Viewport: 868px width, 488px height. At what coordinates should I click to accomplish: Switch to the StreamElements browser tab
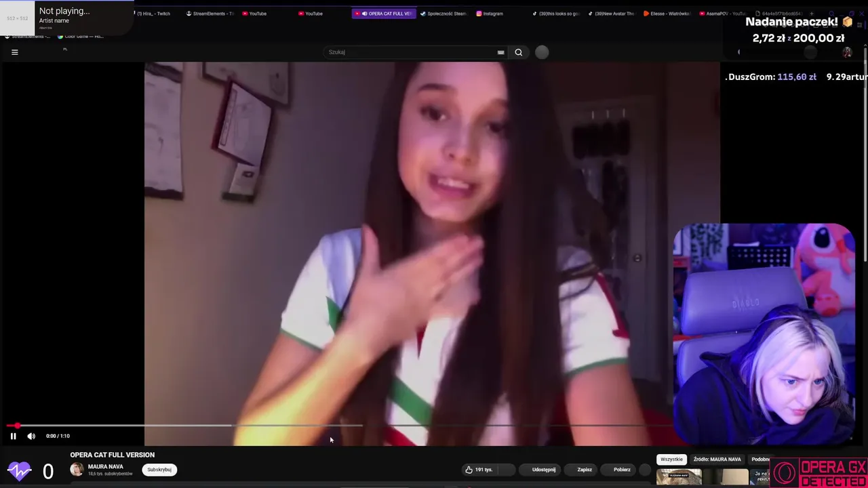click(x=210, y=14)
